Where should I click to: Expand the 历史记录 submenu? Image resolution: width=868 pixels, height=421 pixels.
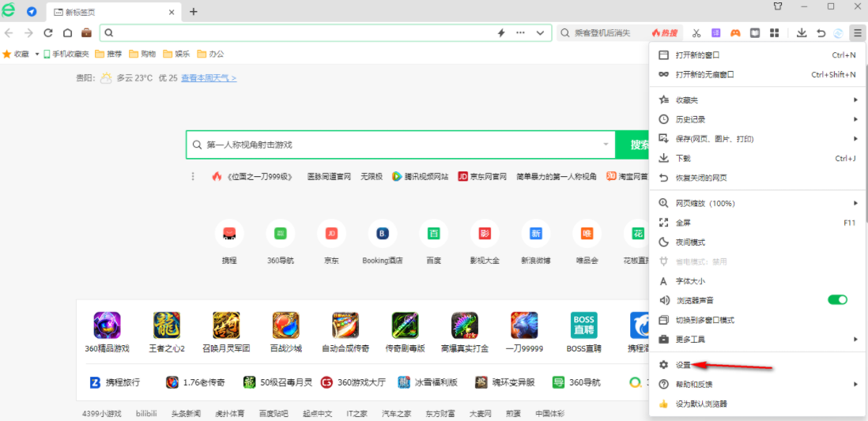click(758, 119)
